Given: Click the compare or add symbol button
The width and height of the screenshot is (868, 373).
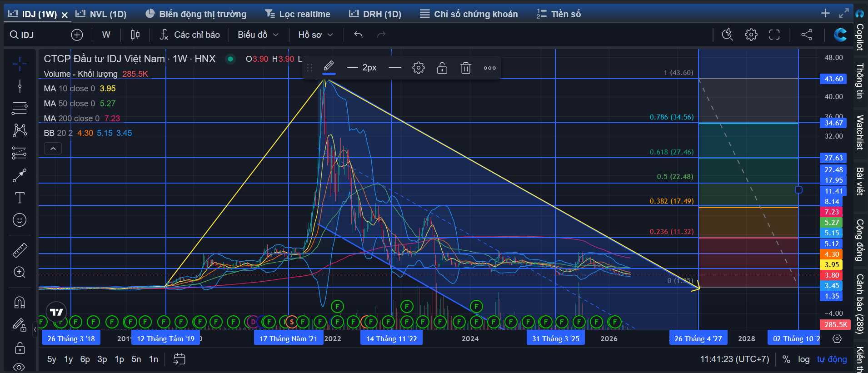Looking at the screenshot, I should (77, 35).
